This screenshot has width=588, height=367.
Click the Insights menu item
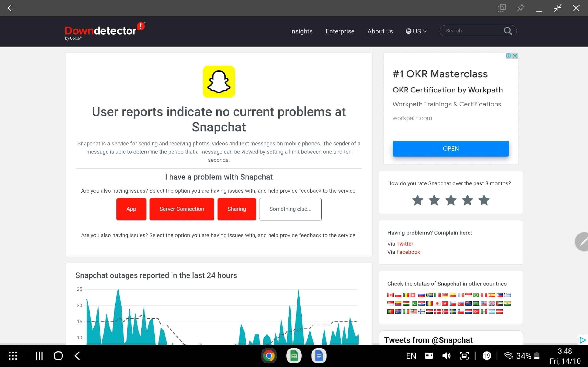tap(301, 31)
